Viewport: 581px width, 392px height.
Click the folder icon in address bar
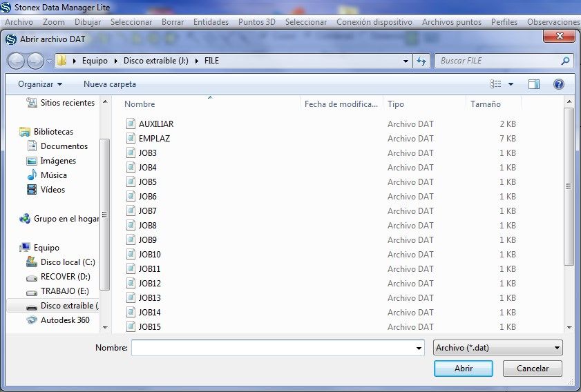click(61, 60)
